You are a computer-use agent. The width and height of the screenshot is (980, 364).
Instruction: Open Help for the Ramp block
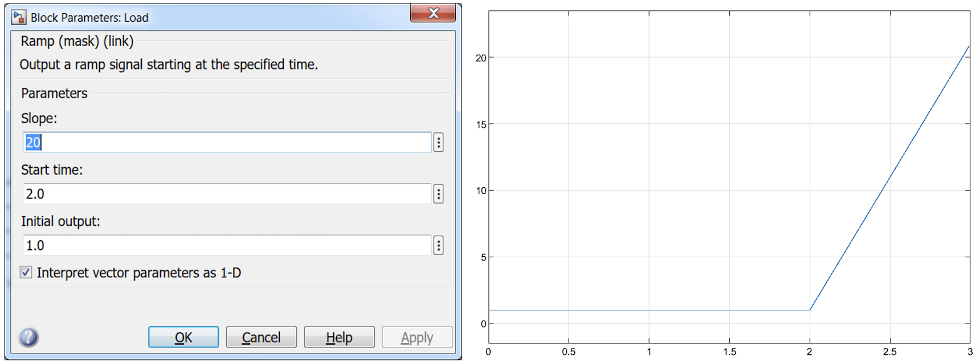point(339,337)
